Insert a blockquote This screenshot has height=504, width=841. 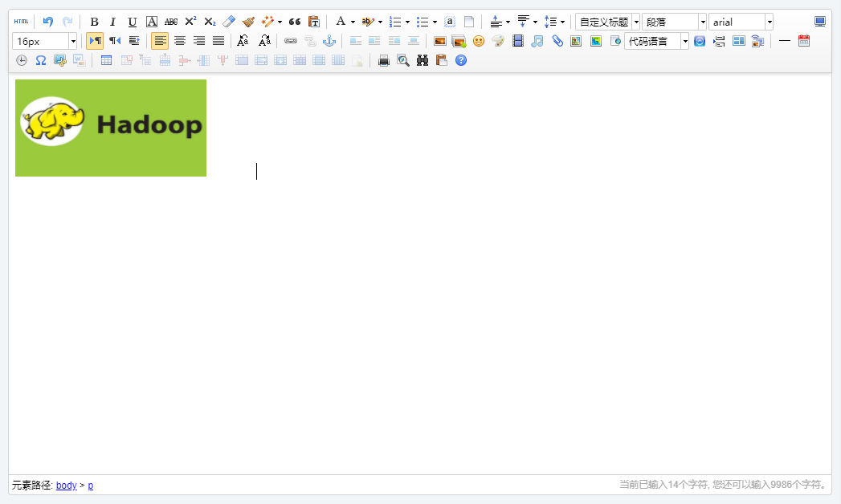[x=295, y=22]
